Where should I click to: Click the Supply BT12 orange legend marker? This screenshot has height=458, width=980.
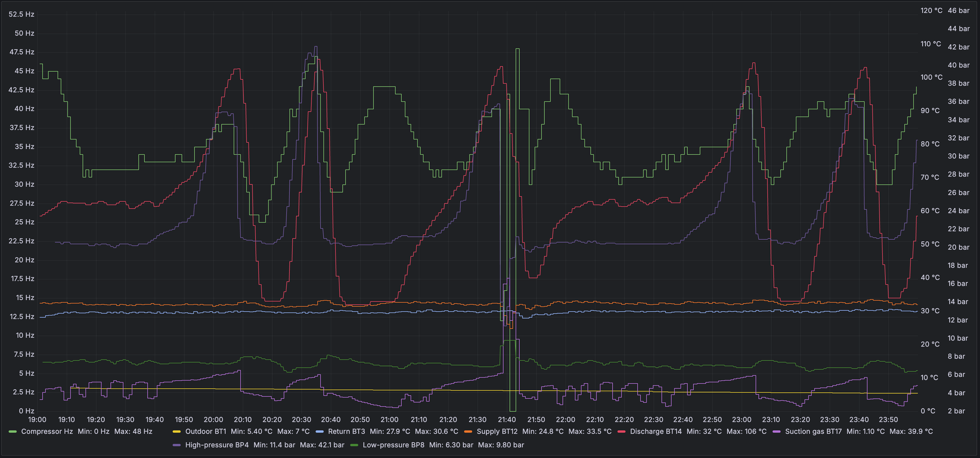click(x=468, y=432)
